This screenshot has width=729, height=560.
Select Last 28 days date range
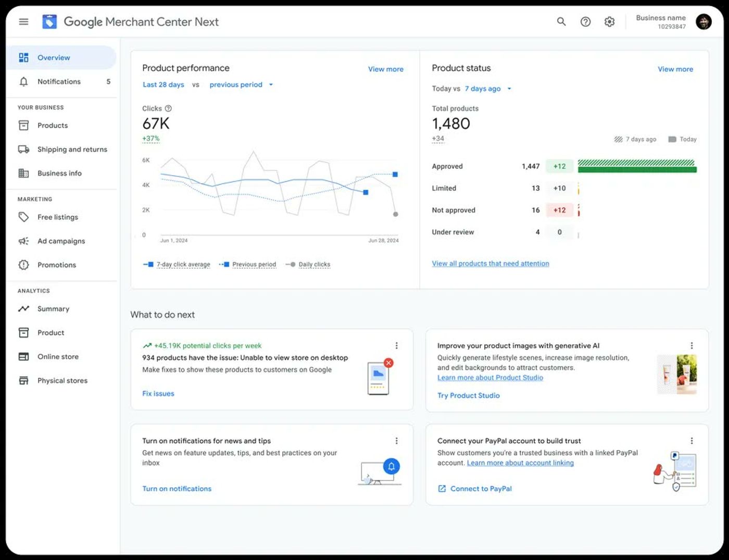coord(164,85)
